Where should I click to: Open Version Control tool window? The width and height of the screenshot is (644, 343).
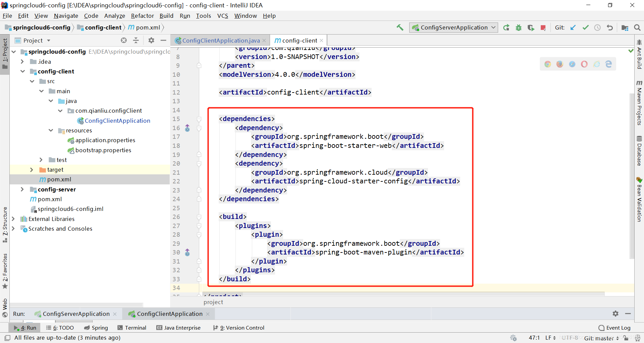(238, 328)
